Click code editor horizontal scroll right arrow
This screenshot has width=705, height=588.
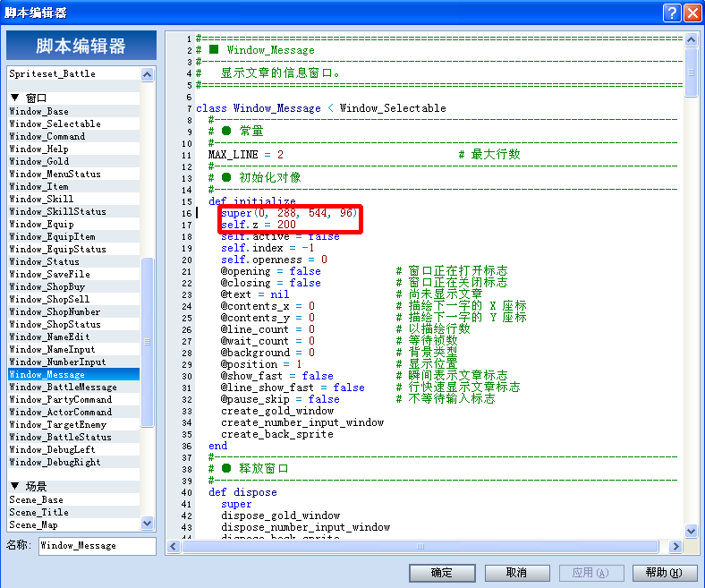(675, 547)
